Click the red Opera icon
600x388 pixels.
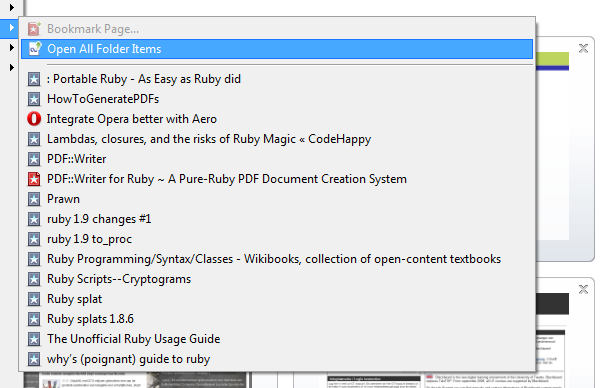tap(34, 119)
